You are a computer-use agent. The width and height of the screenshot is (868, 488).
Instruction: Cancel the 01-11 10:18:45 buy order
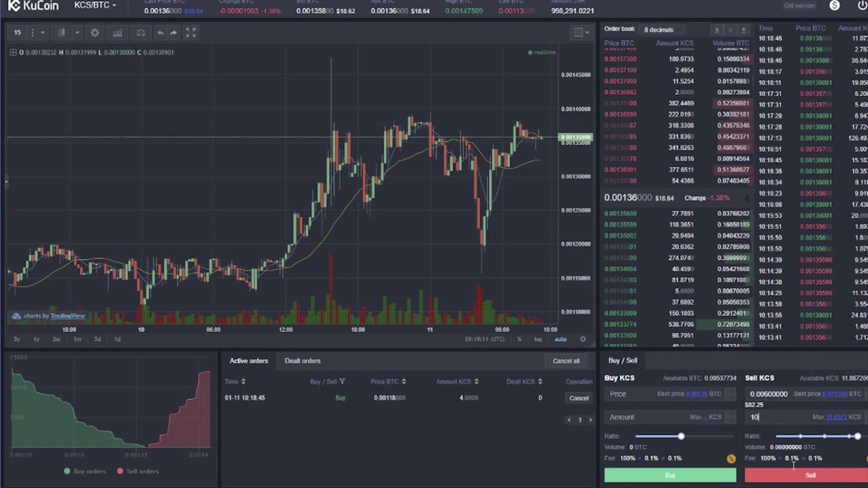[579, 398]
